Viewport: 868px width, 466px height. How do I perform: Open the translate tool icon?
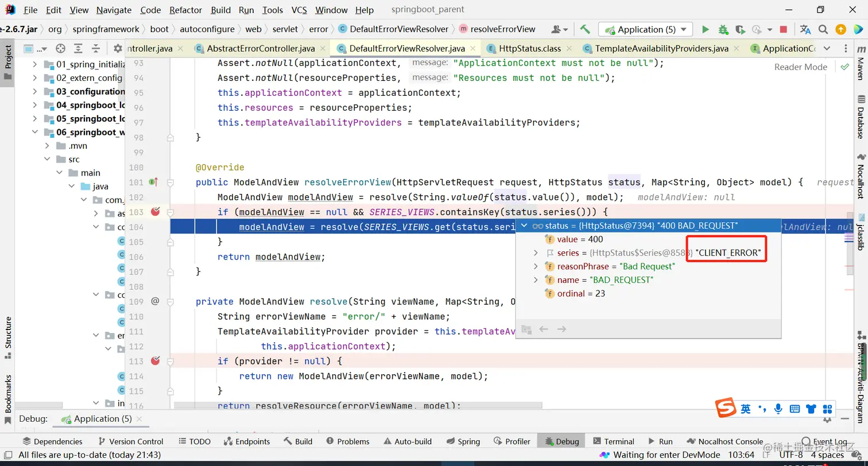pyautogui.click(x=805, y=29)
